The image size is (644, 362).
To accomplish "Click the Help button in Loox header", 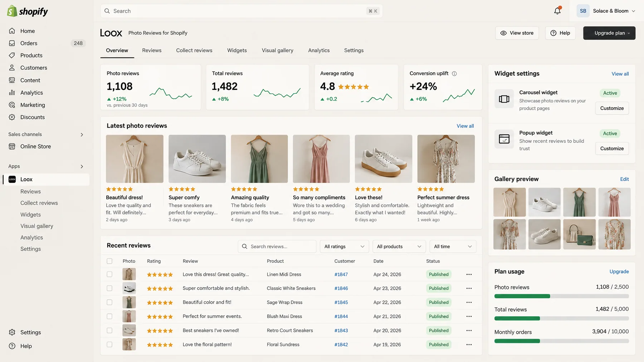I will coord(560,33).
